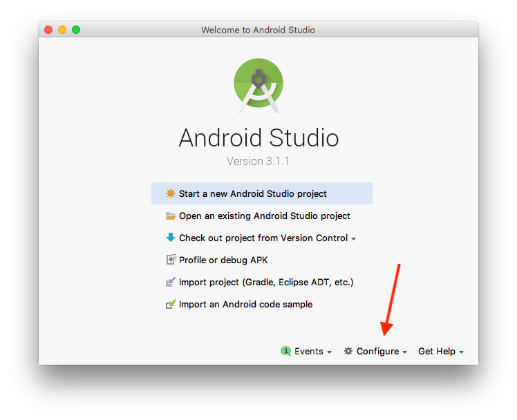This screenshot has height=420, width=517.
Task: Click the Configure gear icon
Action: [348, 351]
